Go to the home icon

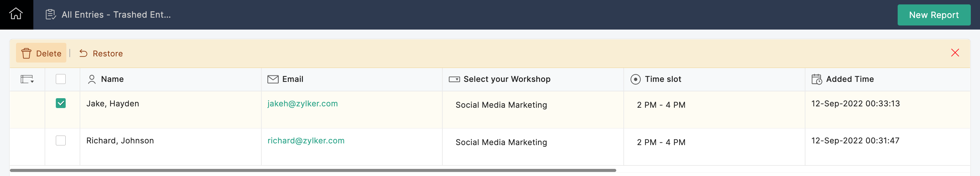pos(16,14)
